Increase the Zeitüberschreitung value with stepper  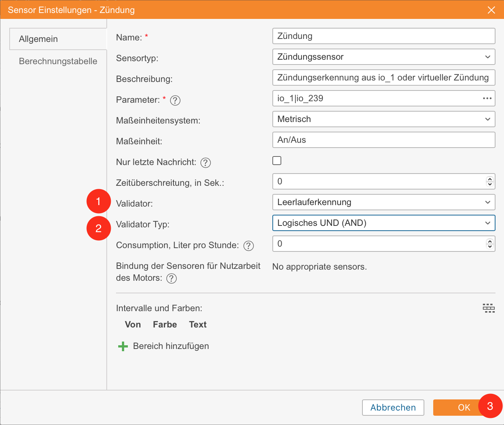(x=490, y=179)
